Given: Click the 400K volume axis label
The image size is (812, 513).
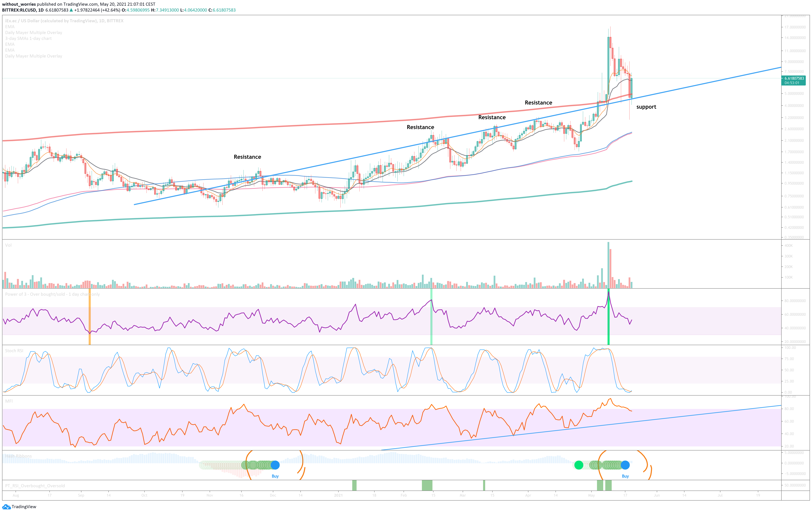Looking at the screenshot, I should 788,246.
